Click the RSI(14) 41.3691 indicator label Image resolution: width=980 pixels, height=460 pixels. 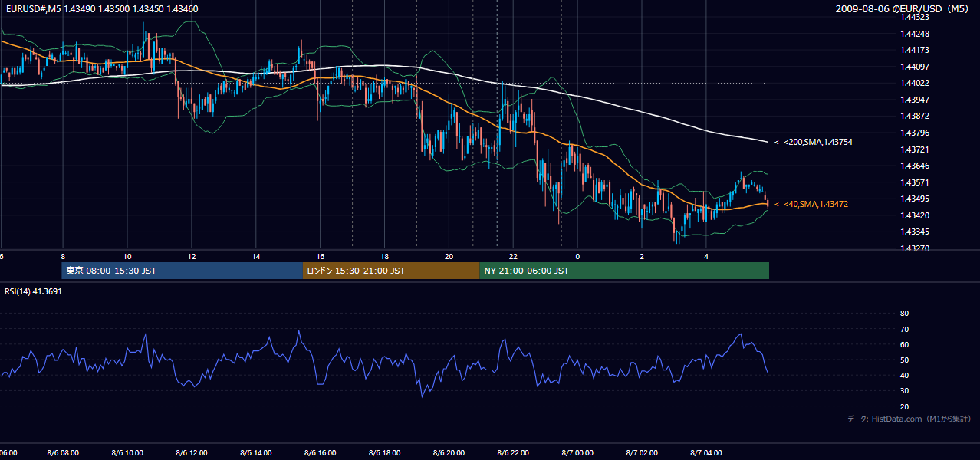click(x=33, y=291)
